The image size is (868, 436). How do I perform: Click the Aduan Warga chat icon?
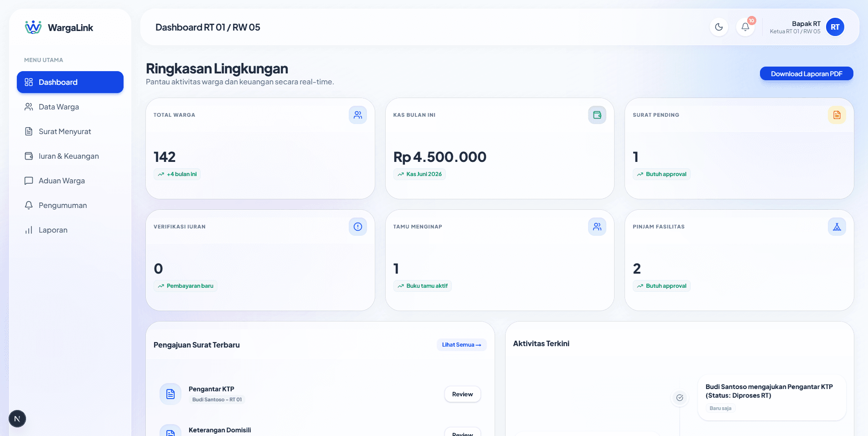[x=29, y=181]
